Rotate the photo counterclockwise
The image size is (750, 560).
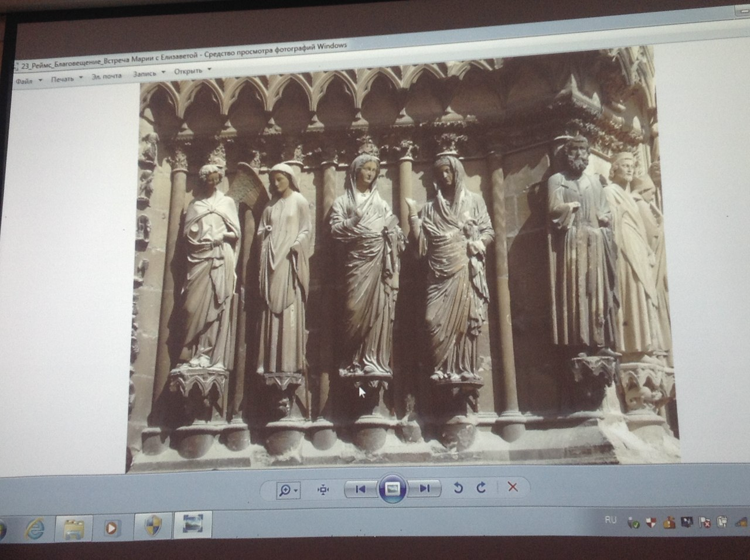459,487
